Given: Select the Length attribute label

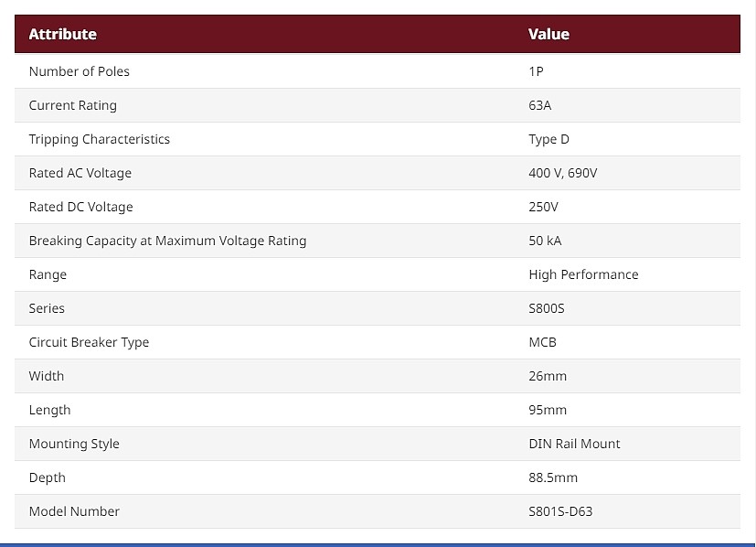Looking at the screenshot, I should pyautogui.click(x=49, y=410).
